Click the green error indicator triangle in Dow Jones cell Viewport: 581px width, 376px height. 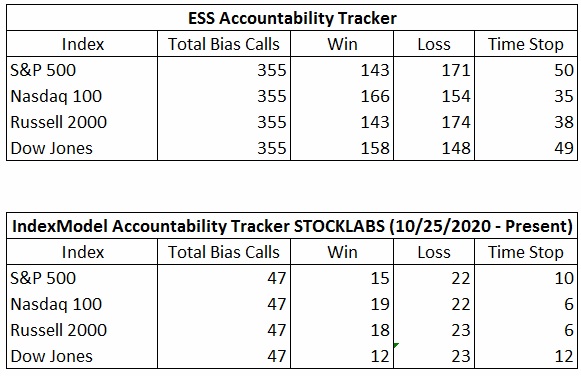coord(396,345)
